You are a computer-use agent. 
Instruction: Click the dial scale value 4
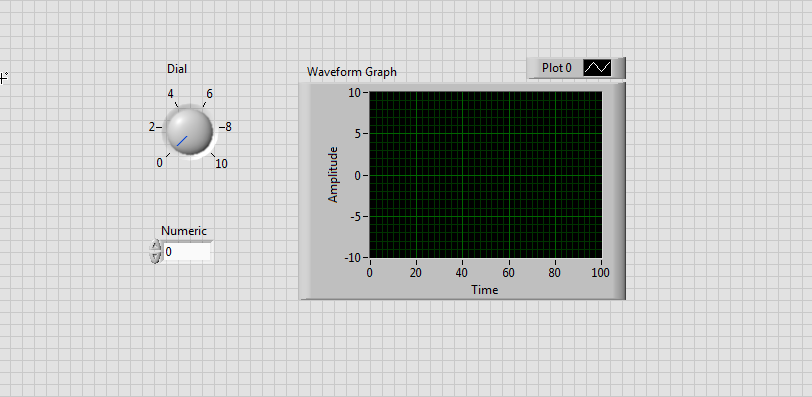tap(170, 94)
